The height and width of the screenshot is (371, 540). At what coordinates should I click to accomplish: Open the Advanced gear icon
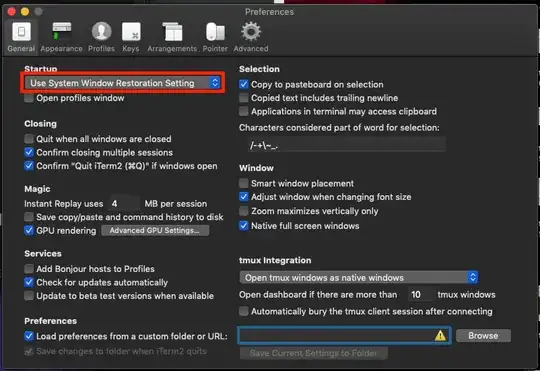point(251,31)
